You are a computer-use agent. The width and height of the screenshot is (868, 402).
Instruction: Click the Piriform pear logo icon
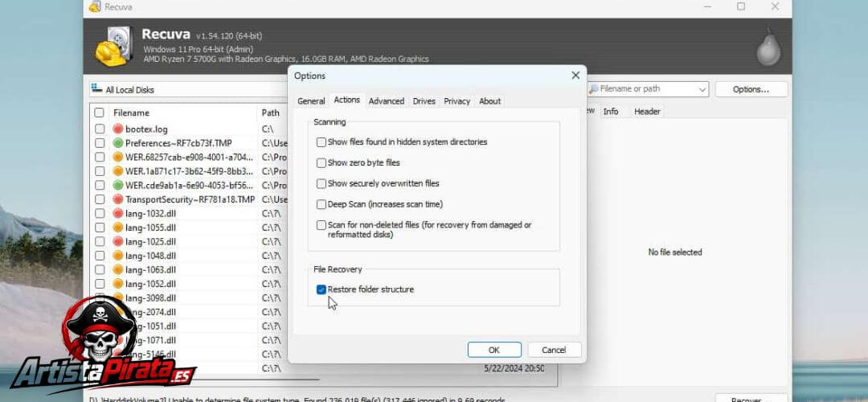768,48
